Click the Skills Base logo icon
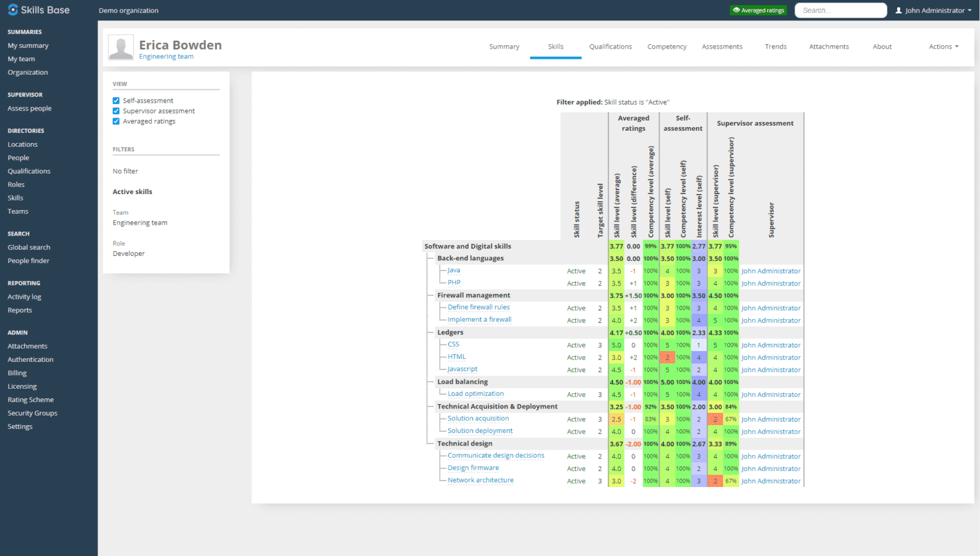The width and height of the screenshot is (980, 556). [13, 10]
